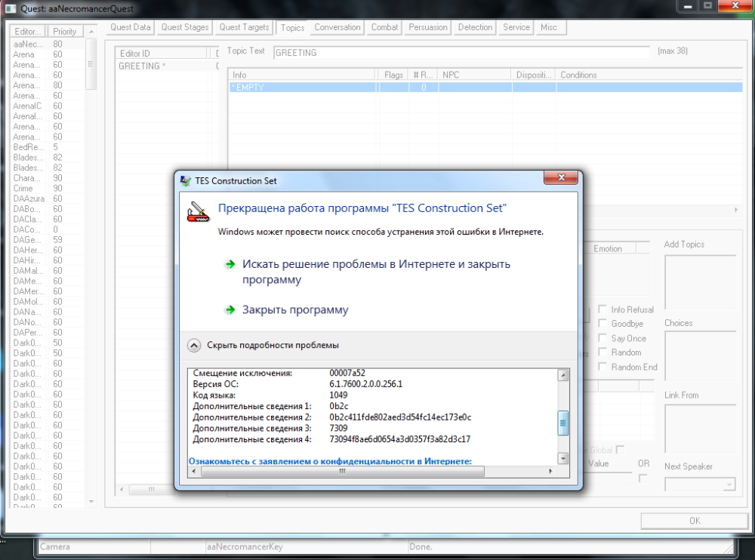Click quest list scroll down arrow

91,501
